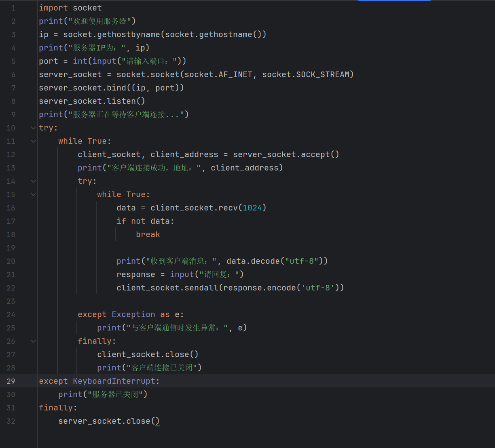Click the "客户端连接已关闭" string
The image size is (495, 448).
coord(162,368)
